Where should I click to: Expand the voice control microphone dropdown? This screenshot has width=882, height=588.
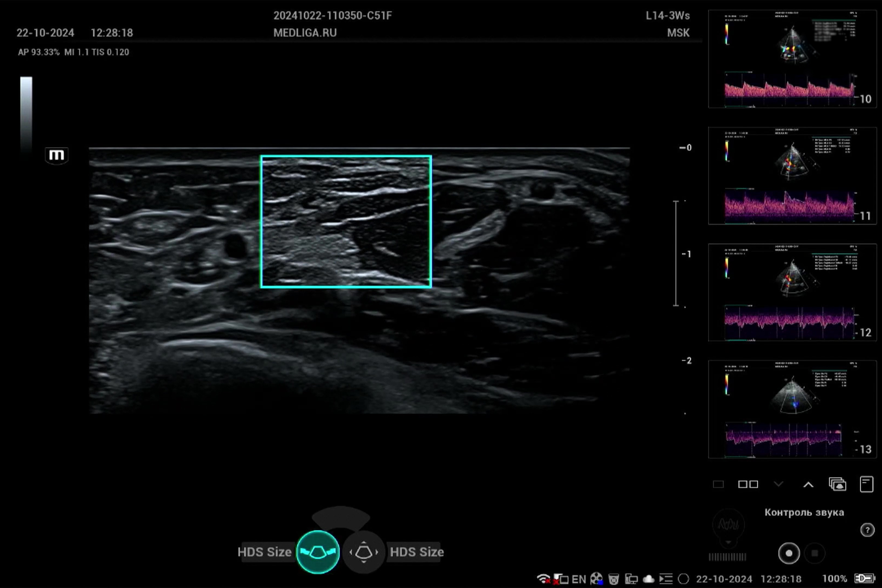[x=728, y=543]
